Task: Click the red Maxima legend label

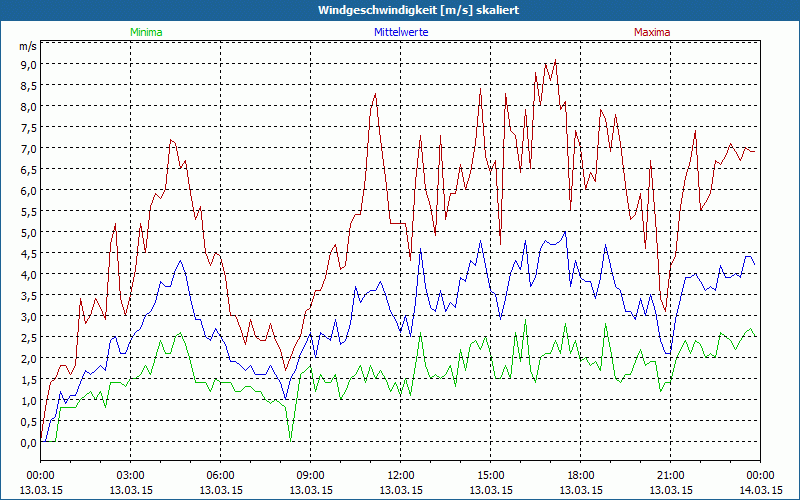Action: [652, 32]
